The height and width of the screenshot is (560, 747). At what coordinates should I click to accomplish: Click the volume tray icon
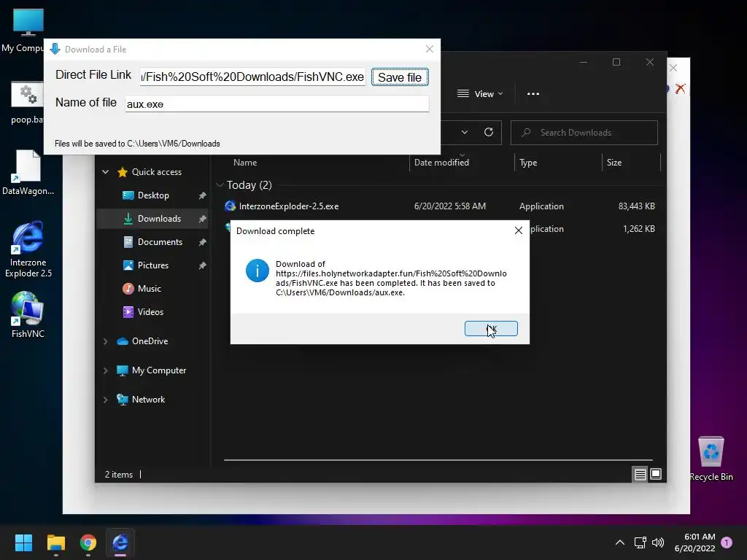(x=658, y=542)
